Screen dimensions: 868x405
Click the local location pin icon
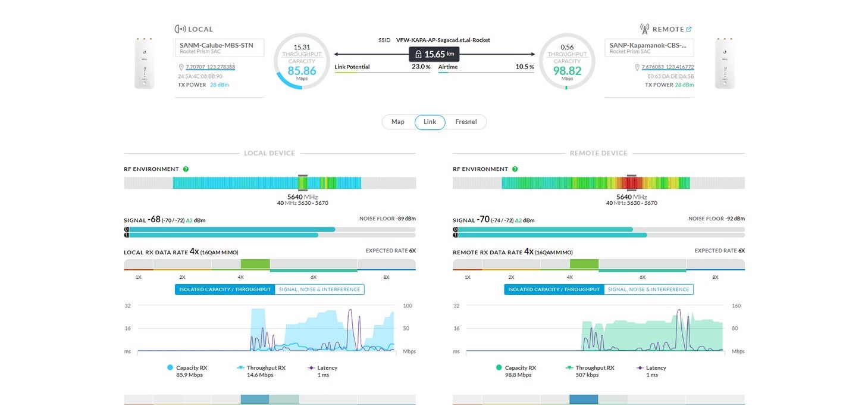pos(181,67)
